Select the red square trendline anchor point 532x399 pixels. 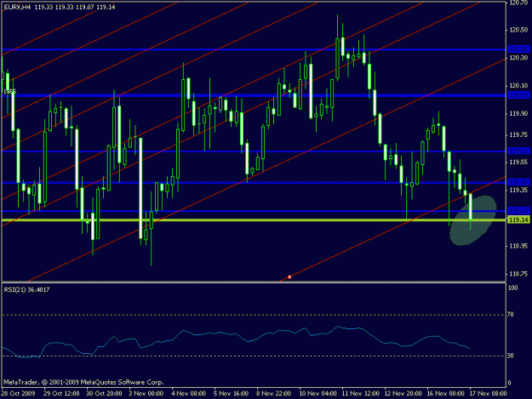(x=289, y=277)
